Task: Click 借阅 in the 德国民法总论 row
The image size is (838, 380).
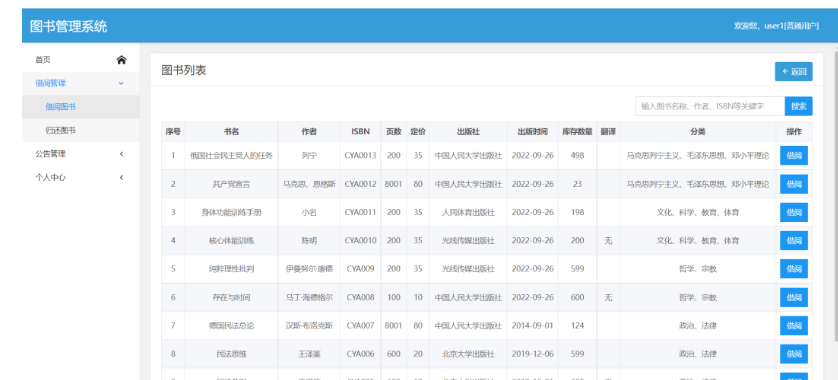Action: pyautogui.click(x=794, y=325)
